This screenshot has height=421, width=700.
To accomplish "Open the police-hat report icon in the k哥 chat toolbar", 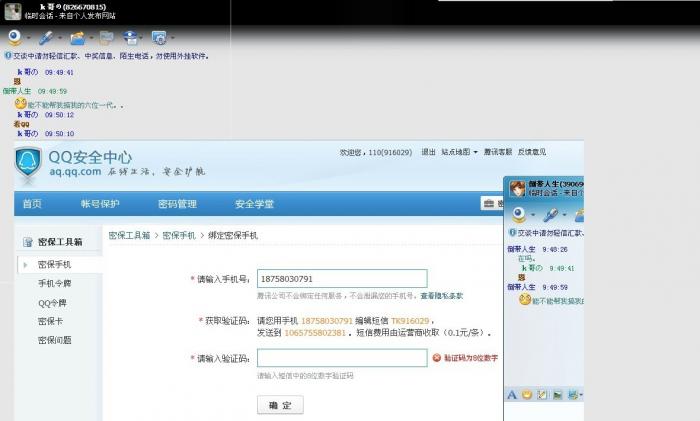I will click(130, 38).
